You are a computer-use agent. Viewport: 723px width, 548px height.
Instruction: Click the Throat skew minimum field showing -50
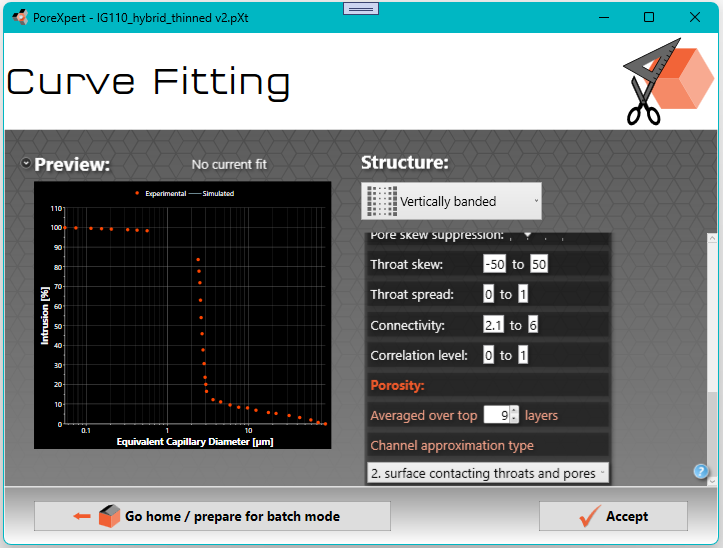point(494,264)
